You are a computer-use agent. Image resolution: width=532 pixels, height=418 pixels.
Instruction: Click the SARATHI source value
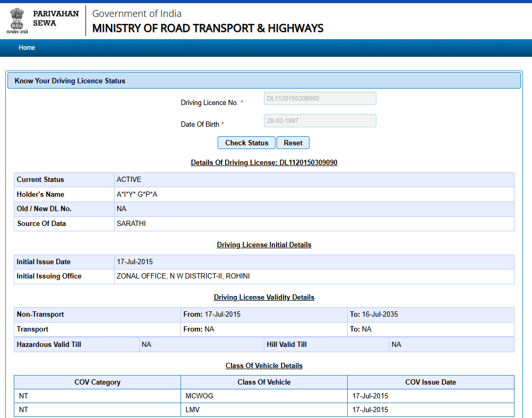click(131, 223)
